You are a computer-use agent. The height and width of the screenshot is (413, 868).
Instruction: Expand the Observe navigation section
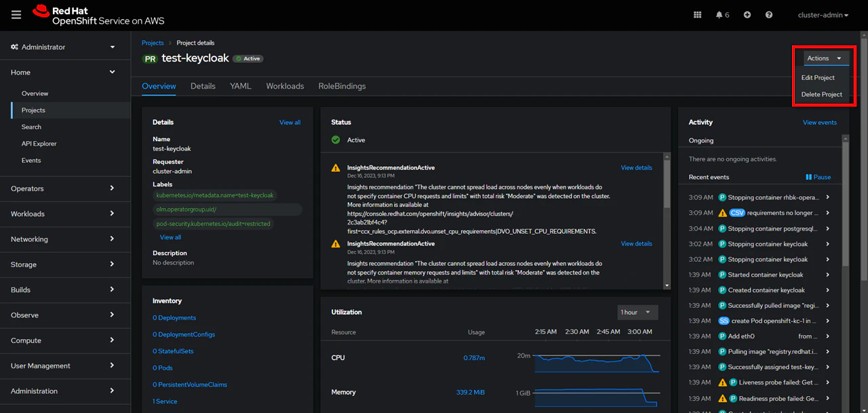[x=65, y=315]
